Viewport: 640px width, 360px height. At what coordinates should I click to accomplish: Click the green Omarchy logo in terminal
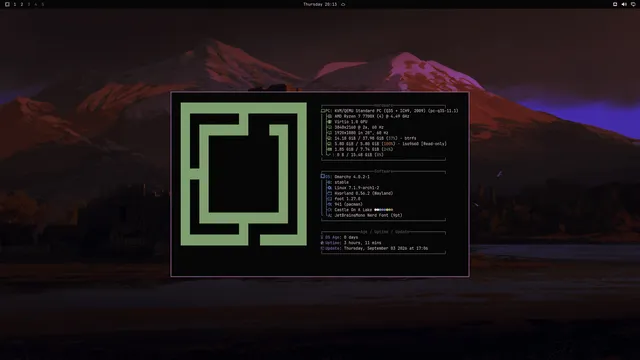tap(244, 174)
